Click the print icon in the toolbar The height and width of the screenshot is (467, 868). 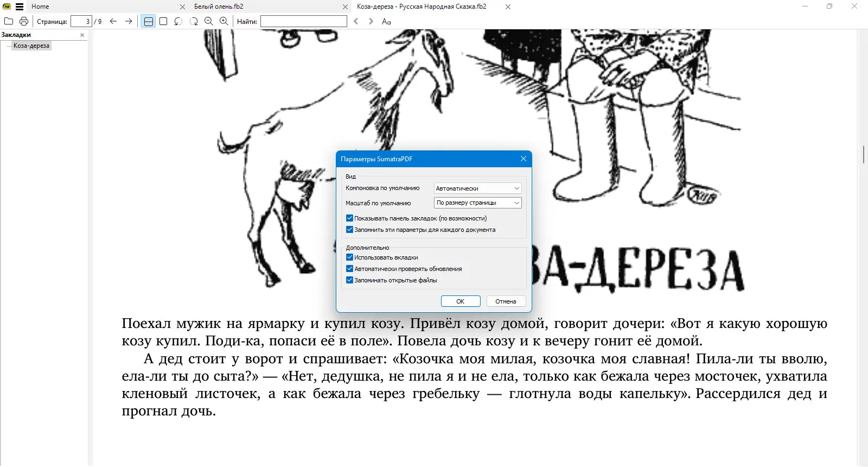coord(24,21)
